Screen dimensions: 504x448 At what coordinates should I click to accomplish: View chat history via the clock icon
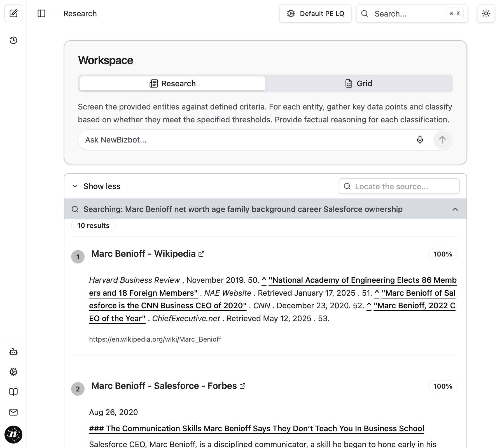pos(13,40)
